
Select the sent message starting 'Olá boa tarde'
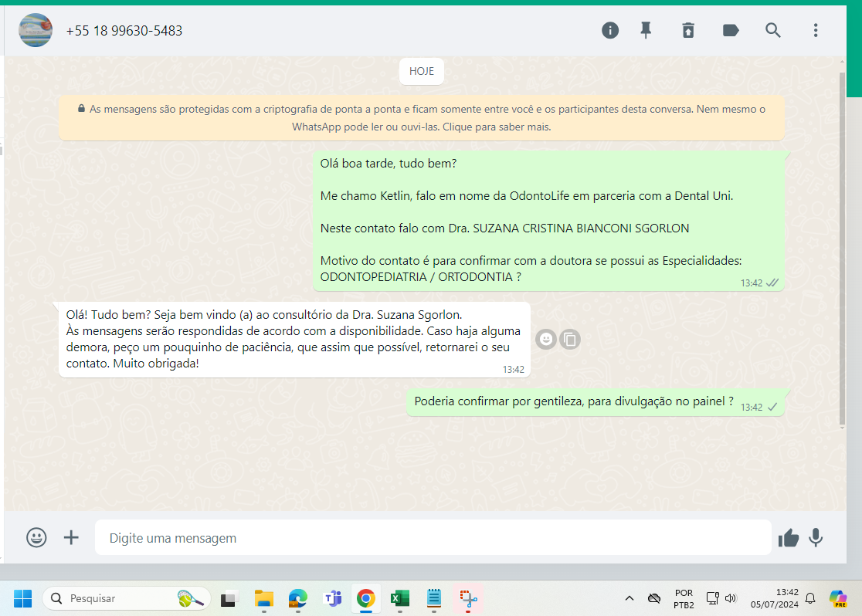coord(548,220)
